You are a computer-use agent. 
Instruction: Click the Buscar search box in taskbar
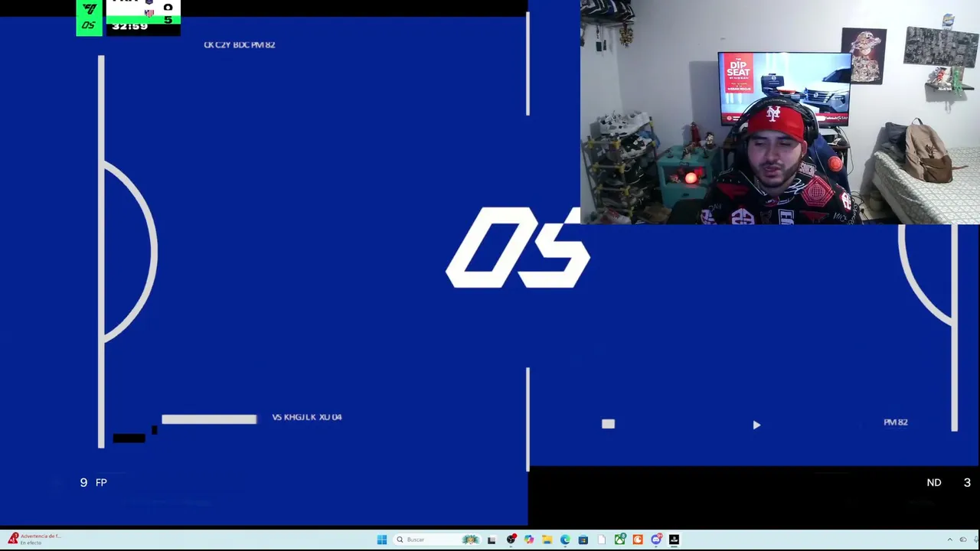point(437,540)
